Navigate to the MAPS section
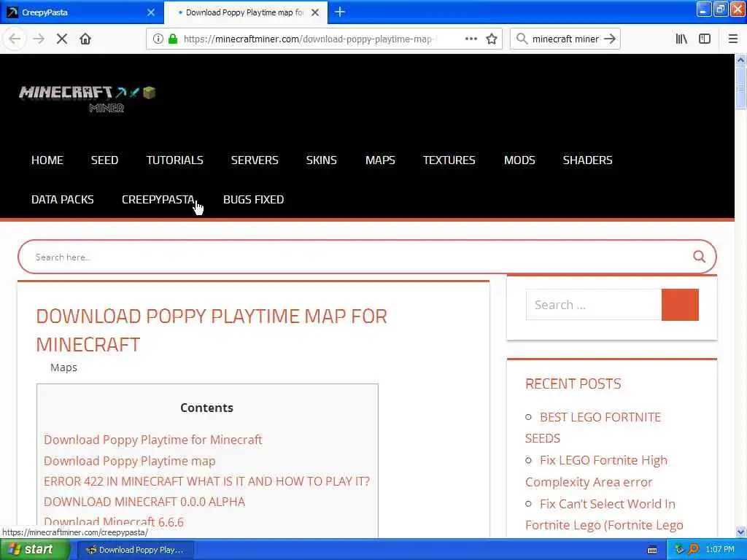Image resolution: width=747 pixels, height=560 pixels. (x=379, y=160)
